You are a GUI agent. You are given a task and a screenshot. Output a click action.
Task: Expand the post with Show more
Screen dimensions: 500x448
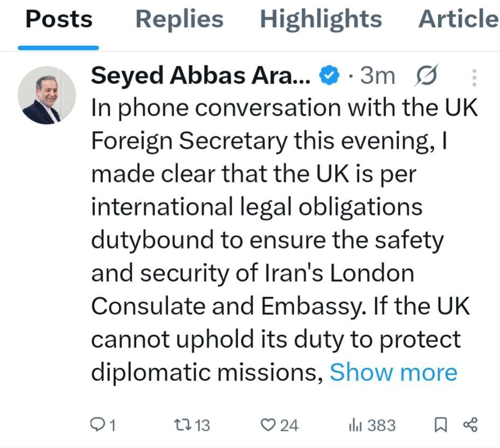pos(393,373)
